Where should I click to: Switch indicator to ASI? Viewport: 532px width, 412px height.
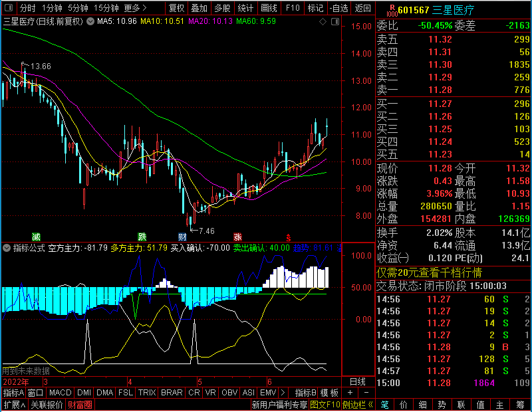[248, 393]
